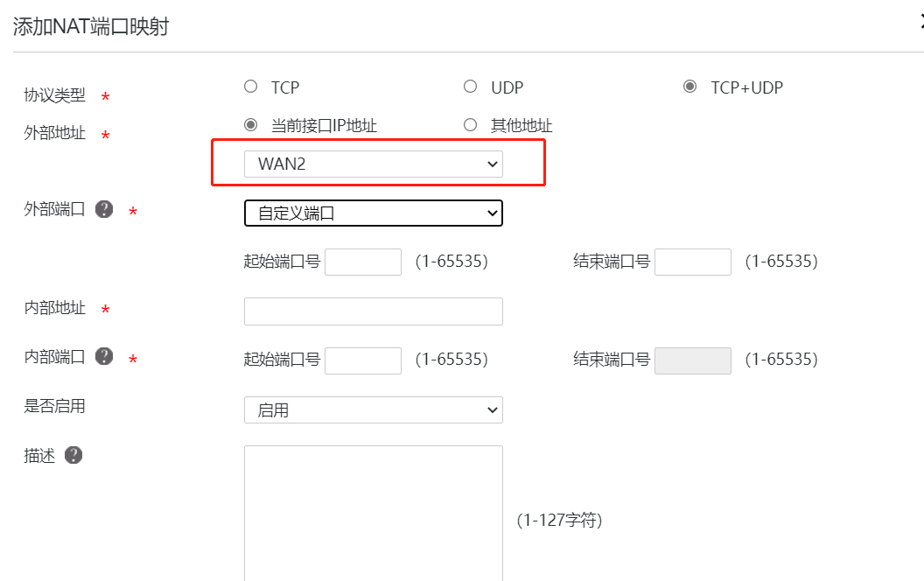This screenshot has width=924, height=581.
Task: Click help icon next to 内部端口
Action: 104,356
